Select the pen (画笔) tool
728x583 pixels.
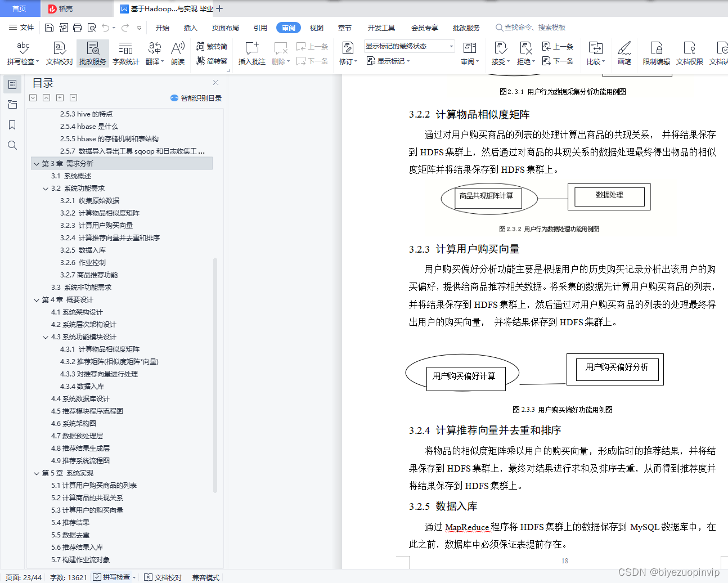(624, 53)
